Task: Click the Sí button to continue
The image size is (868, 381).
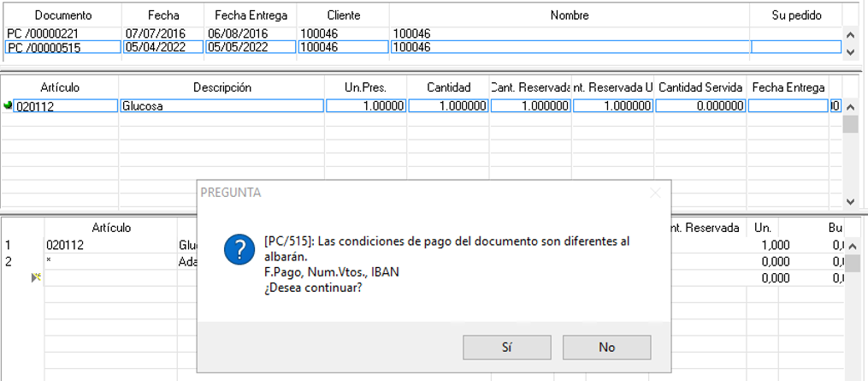Action: [506, 347]
